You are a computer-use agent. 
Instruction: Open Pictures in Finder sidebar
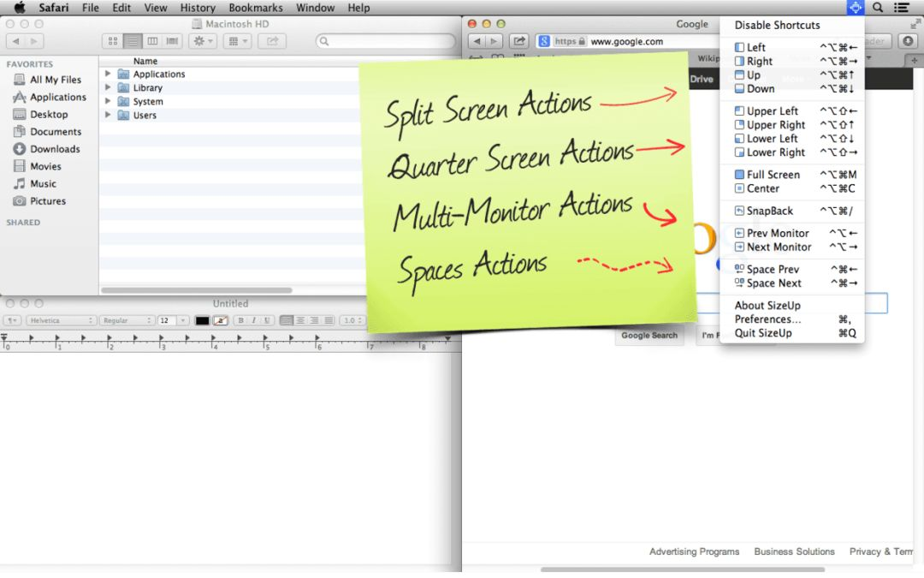[x=40, y=200]
